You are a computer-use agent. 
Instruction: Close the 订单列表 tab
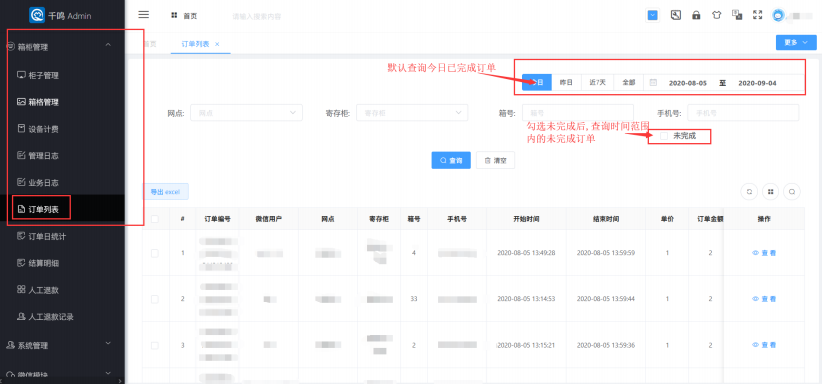[217, 44]
